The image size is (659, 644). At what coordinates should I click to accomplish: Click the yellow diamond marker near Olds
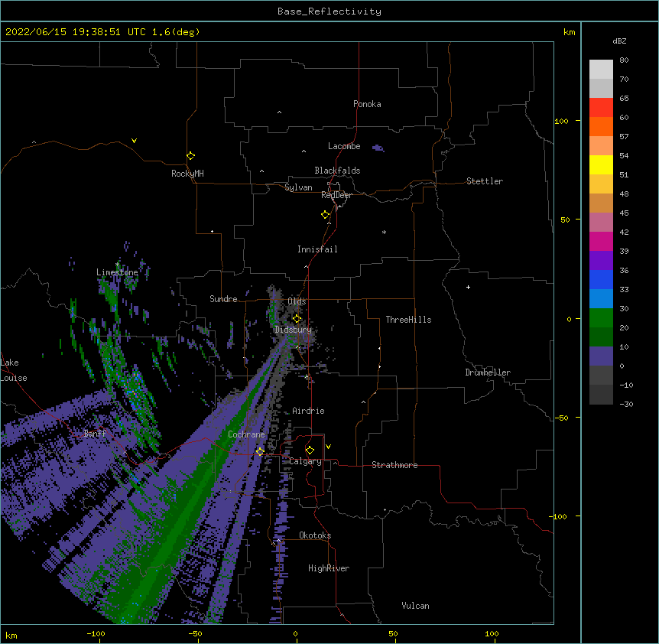click(297, 319)
